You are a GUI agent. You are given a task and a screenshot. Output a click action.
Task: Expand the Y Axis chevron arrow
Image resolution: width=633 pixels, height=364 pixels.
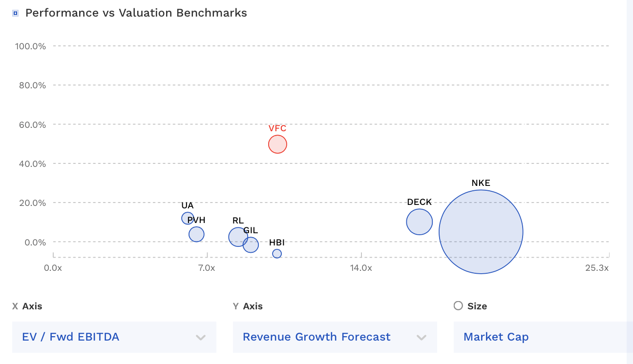(x=421, y=337)
